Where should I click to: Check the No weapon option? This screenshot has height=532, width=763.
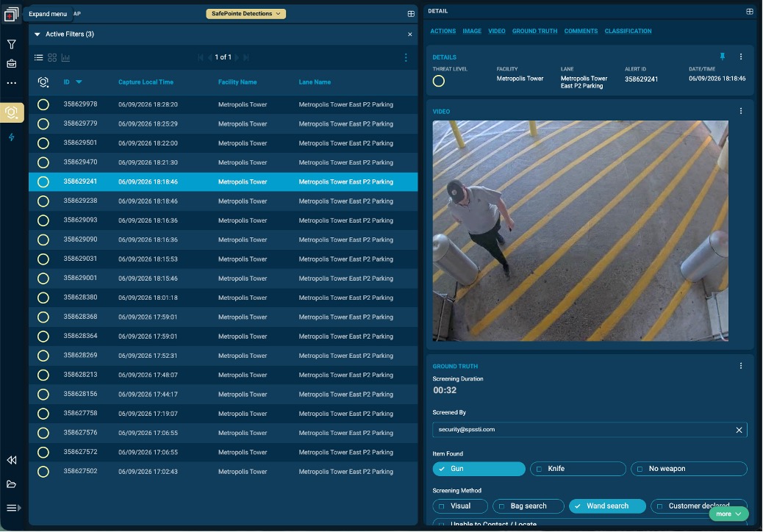(x=689, y=470)
